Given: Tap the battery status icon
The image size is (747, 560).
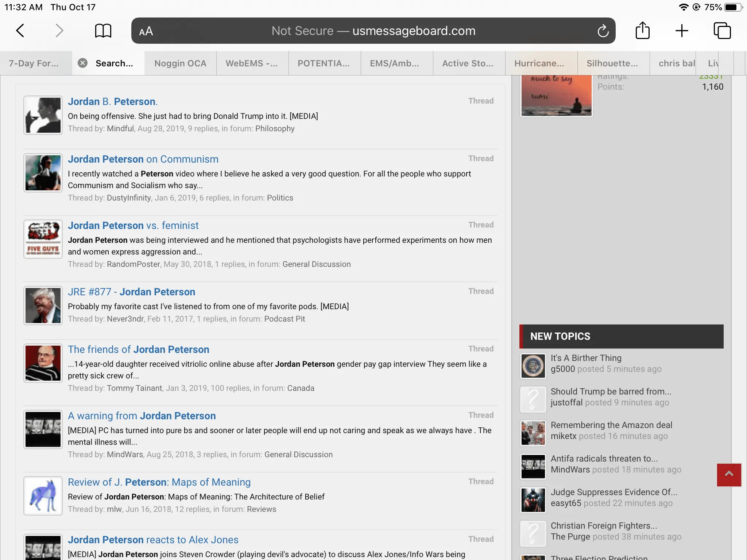Looking at the screenshot, I should tap(733, 7).
